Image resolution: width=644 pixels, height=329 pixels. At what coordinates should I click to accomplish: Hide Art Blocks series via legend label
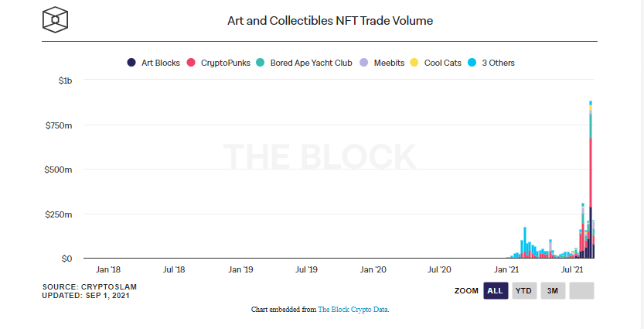(161, 63)
